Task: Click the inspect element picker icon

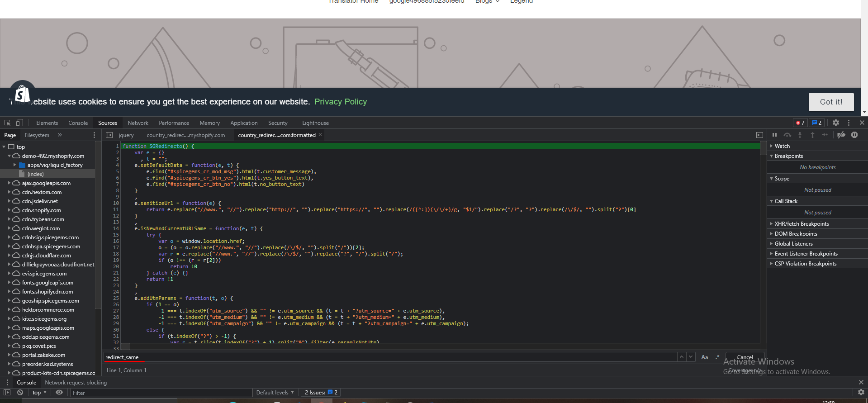Action: (x=7, y=123)
